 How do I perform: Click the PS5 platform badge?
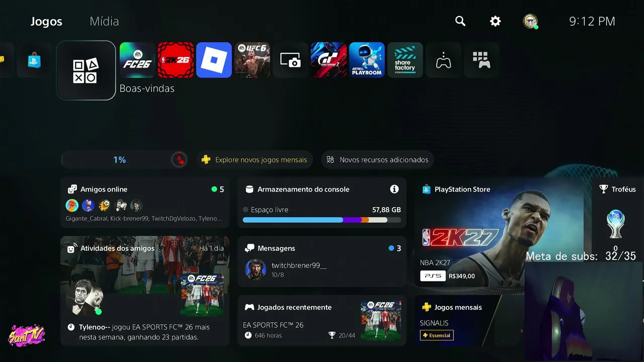click(433, 276)
